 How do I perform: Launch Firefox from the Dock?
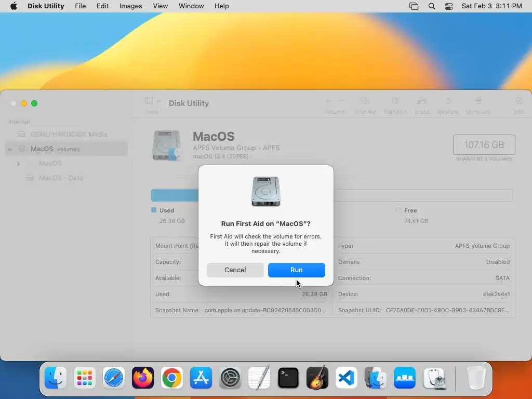143,378
